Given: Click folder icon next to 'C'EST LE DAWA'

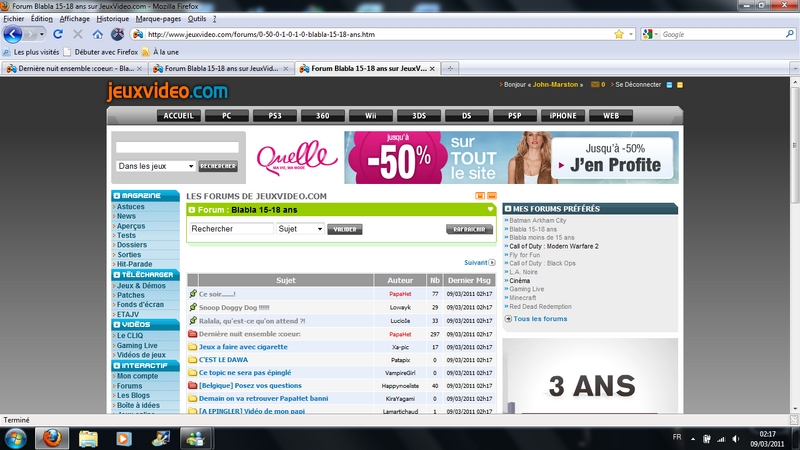Looking at the screenshot, I should (192, 360).
